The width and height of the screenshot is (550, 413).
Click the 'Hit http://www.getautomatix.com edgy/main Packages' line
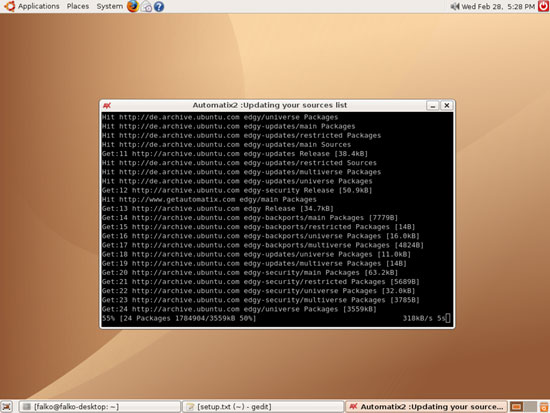tap(209, 199)
